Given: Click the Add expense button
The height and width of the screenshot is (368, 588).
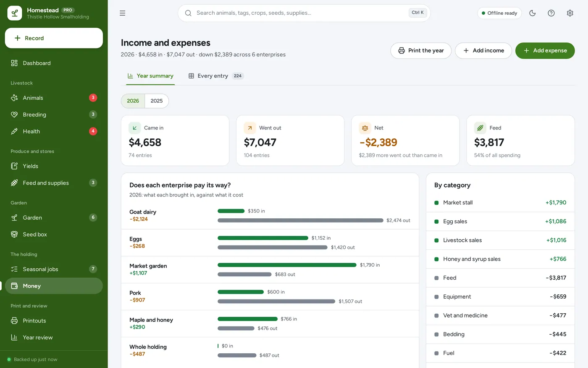Looking at the screenshot, I should tap(545, 51).
